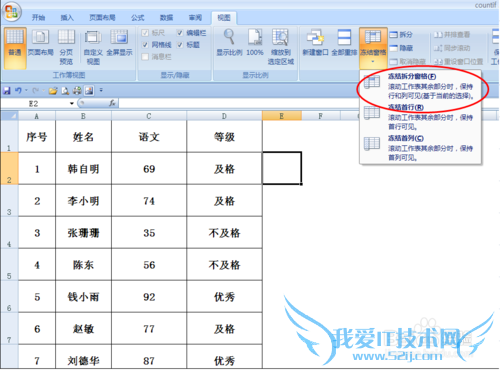
Task: Click Arrange All (全部重排)
Action: click(x=344, y=43)
